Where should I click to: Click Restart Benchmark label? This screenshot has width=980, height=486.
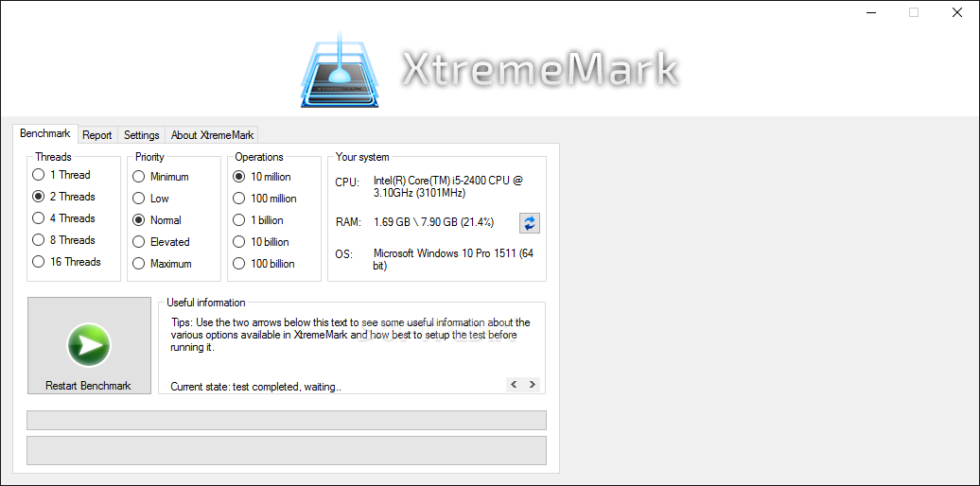(88, 386)
